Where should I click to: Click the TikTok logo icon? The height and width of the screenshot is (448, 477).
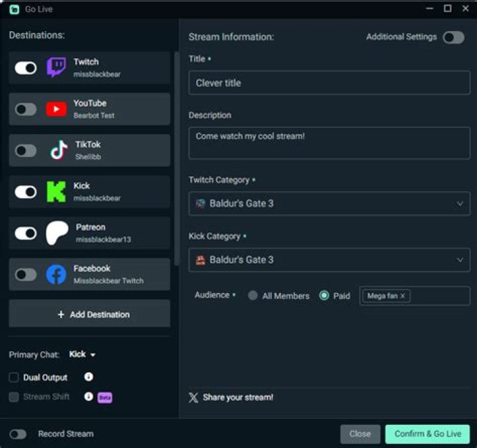(x=59, y=150)
